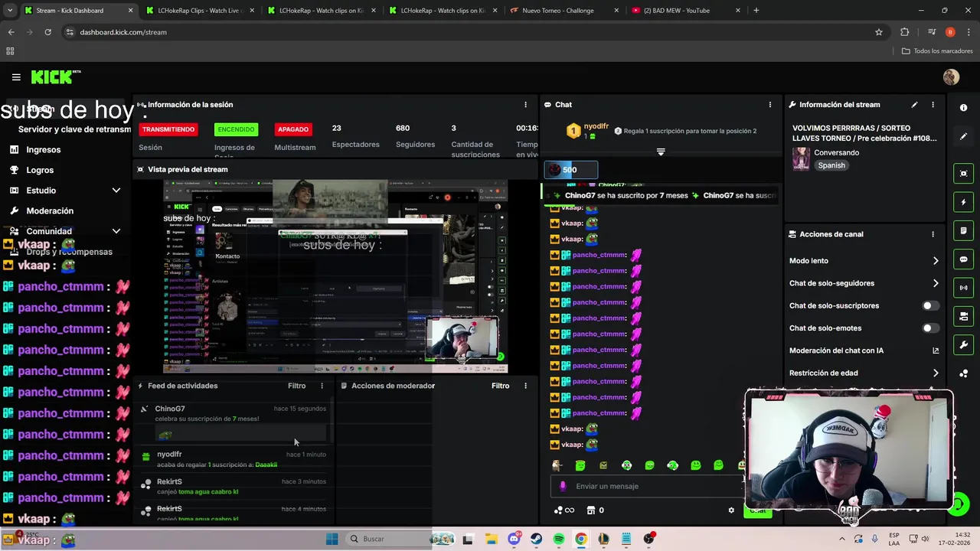This screenshot has height=551, width=980.
Task: Toggle the lightning bolt activity widget icon
Action: coord(963,202)
